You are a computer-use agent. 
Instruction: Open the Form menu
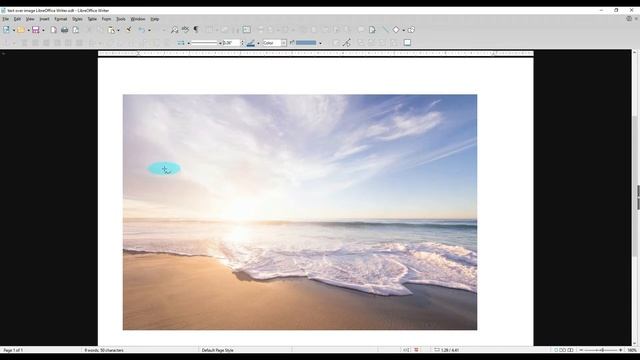coord(107,19)
